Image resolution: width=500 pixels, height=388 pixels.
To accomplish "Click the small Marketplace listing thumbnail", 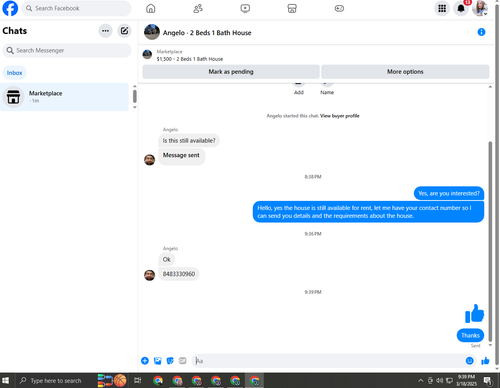I will pos(147,54).
